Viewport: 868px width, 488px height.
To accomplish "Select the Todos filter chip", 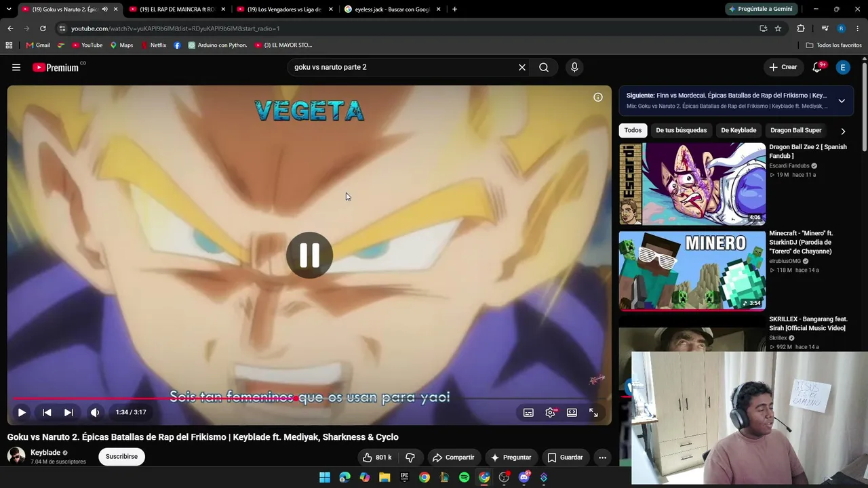I will click(x=633, y=130).
